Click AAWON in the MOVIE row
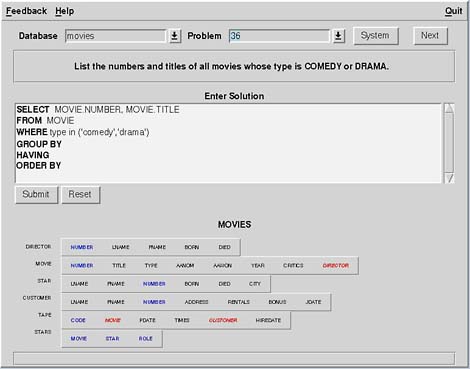Image resolution: width=470 pixels, height=369 pixels. tap(222, 266)
